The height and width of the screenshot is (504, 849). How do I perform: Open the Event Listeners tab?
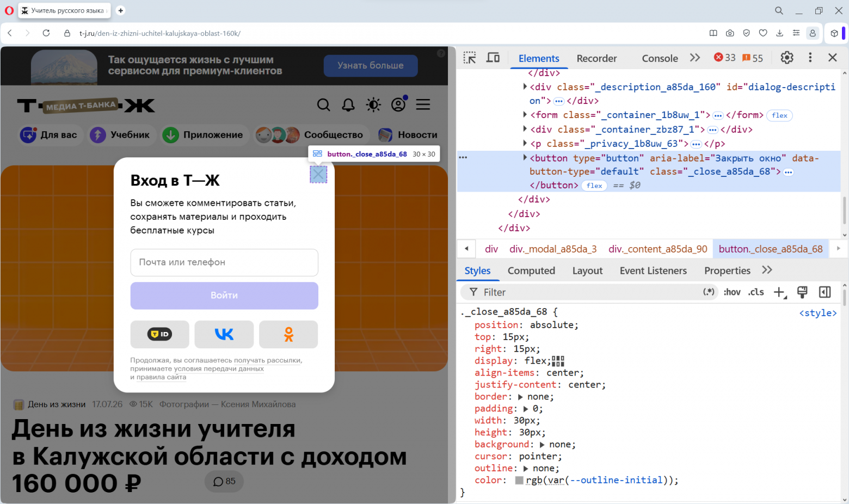pyautogui.click(x=653, y=271)
